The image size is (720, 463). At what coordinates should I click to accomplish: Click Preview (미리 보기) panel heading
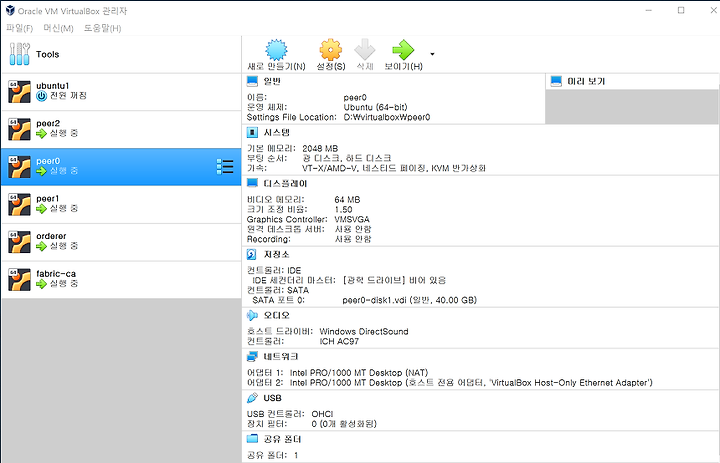[x=586, y=81]
